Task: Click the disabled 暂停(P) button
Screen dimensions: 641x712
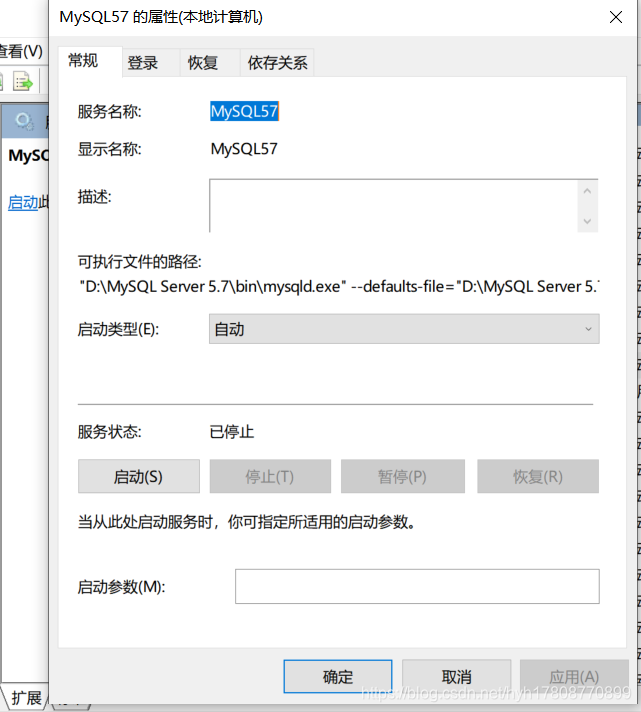Action: click(403, 476)
